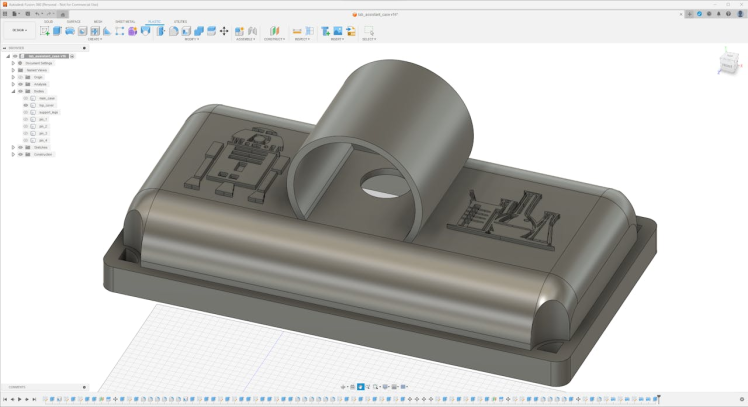Collapse the Bodies folder in the browser
Viewport: 748px width, 407px height.
pyautogui.click(x=13, y=91)
